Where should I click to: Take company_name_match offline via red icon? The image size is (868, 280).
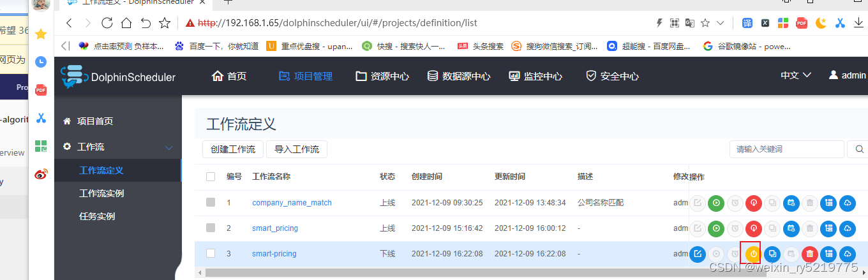(x=754, y=203)
